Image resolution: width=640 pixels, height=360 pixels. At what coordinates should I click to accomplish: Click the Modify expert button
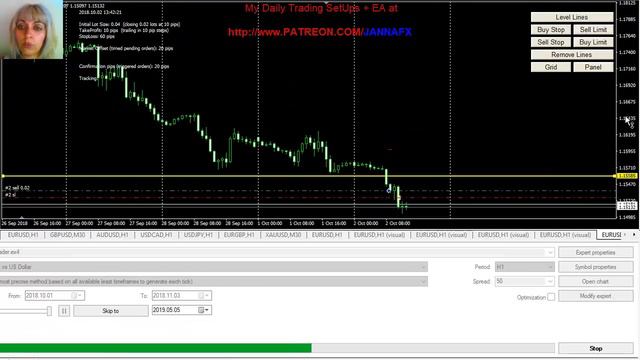click(x=596, y=296)
